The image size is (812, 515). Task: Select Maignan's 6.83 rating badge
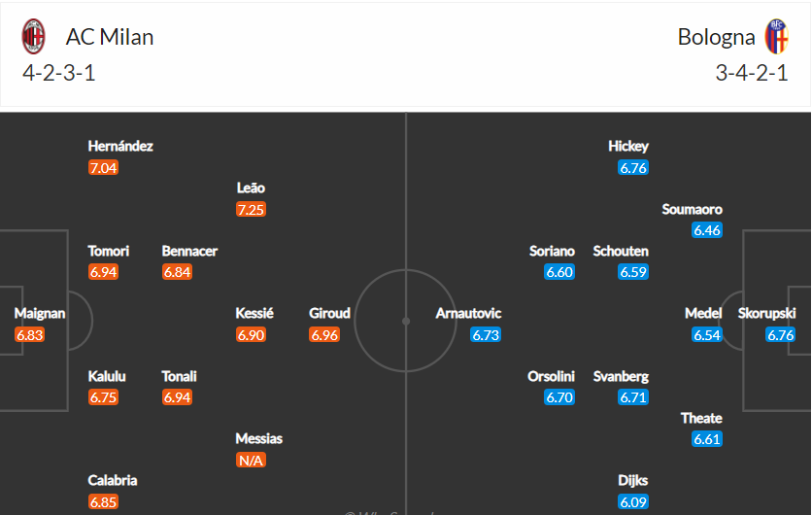29,334
